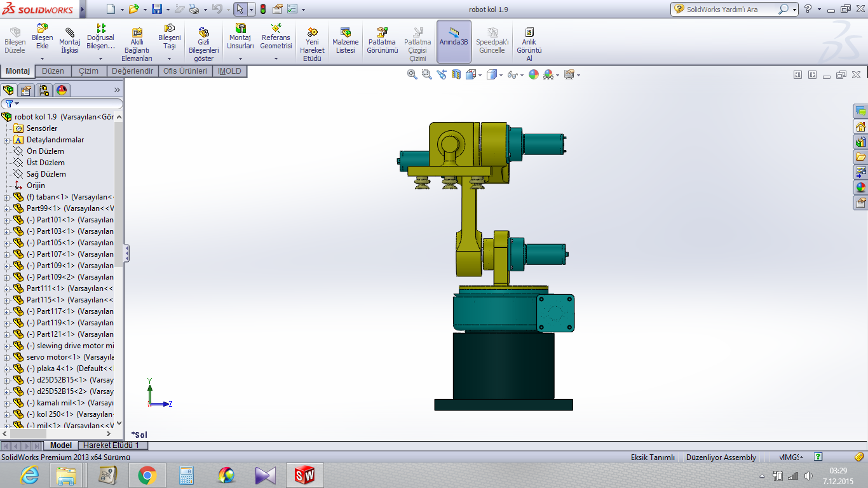
Task: Open the PropertyManager tab in the left panel
Action: 26,90
